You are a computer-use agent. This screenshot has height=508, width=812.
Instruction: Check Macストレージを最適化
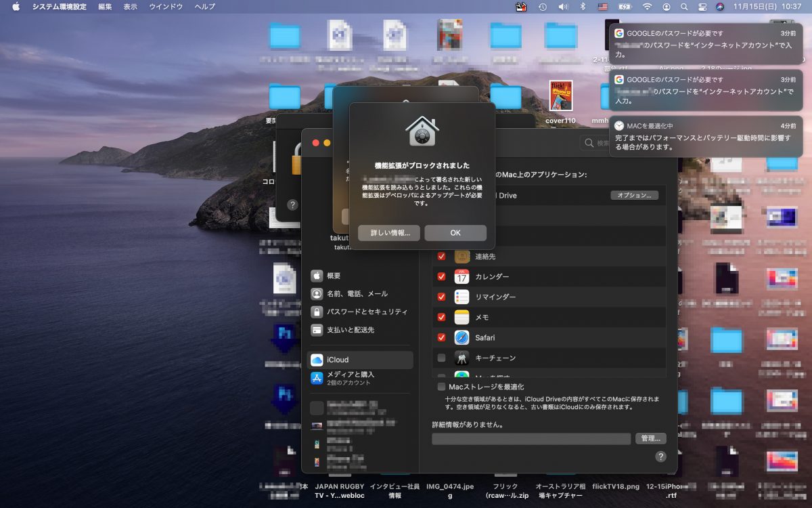[x=441, y=387]
